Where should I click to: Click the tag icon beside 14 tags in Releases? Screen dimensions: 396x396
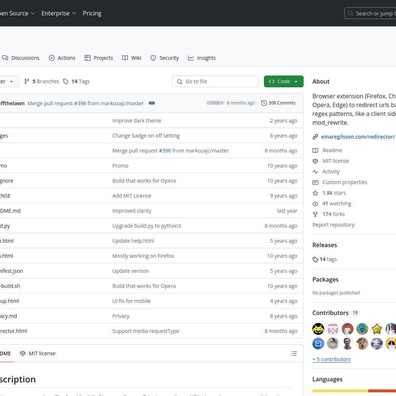(315, 260)
